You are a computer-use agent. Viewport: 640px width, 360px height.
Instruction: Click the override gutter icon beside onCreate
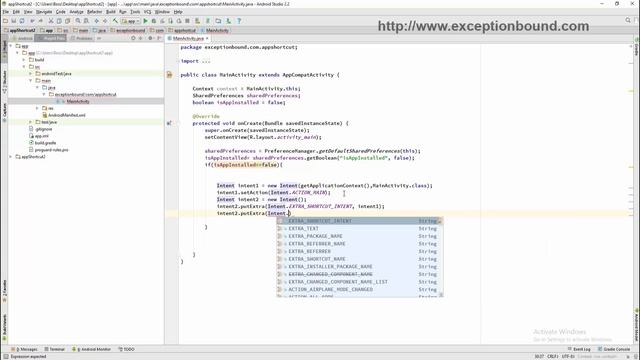pyautogui.click(x=169, y=123)
